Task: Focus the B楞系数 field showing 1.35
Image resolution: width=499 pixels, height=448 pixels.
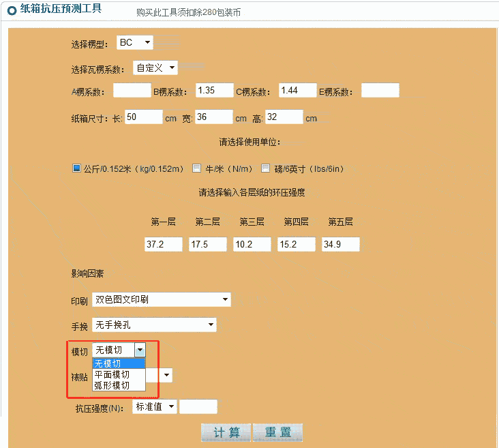Action: point(215,91)
